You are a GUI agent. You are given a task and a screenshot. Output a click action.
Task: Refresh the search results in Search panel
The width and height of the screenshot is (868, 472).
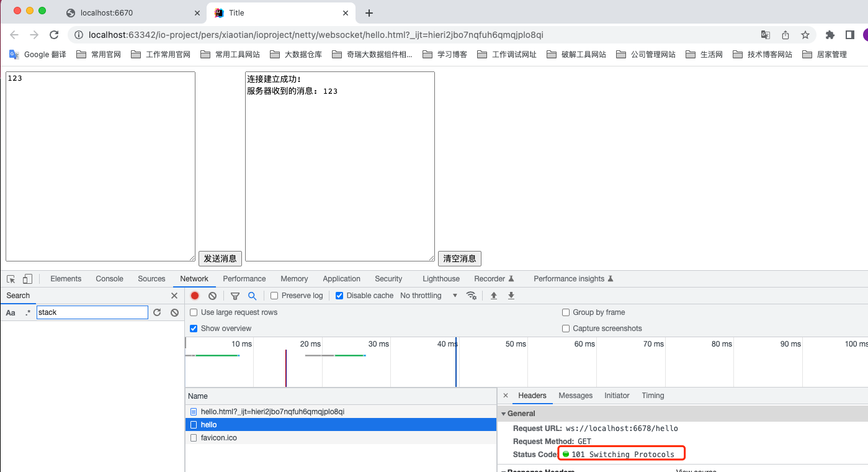pyautogui.click(x=157, y=312)
